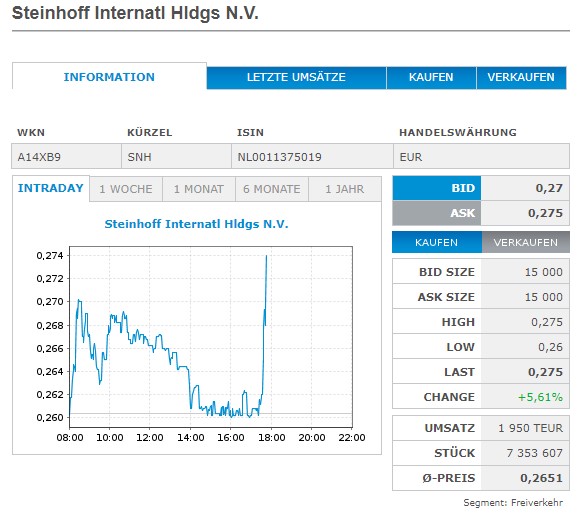Viewport: 581px width, 529px height.
Task: Open the VERKAUFEN tab in top bar
Action: coord(521,77)
